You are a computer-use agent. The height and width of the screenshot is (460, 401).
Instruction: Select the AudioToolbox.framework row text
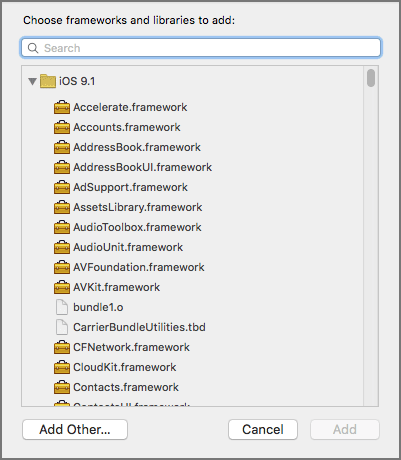click(137, 227)
